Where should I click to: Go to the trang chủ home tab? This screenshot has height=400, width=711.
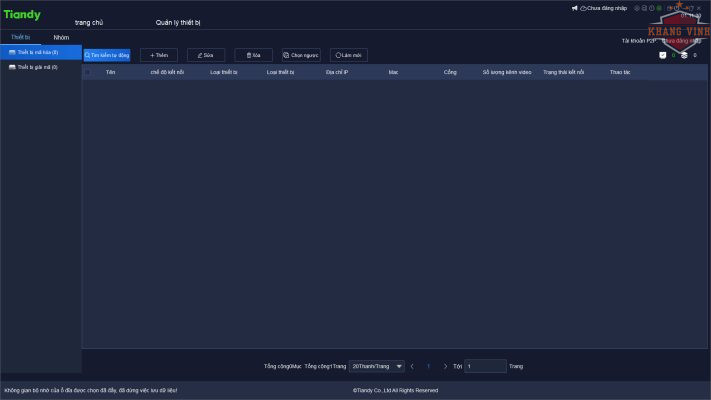tap(89, 21)
